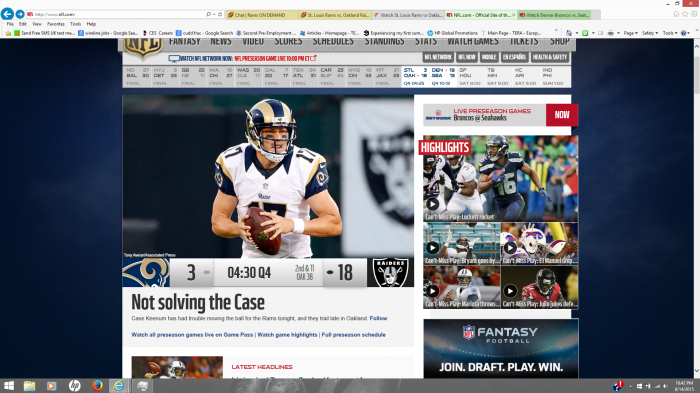Open the Tools dropdown in command bar
700x393 pixels.
670,33
